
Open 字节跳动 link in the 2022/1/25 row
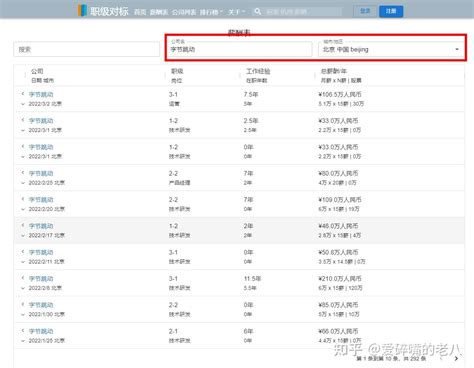point(41,331)
